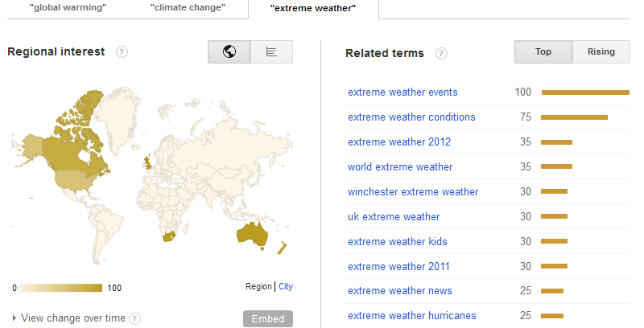The width and height of the screenshot is (644, 328).
Task: Select the Rising related terms toggle
Action: 601,52
